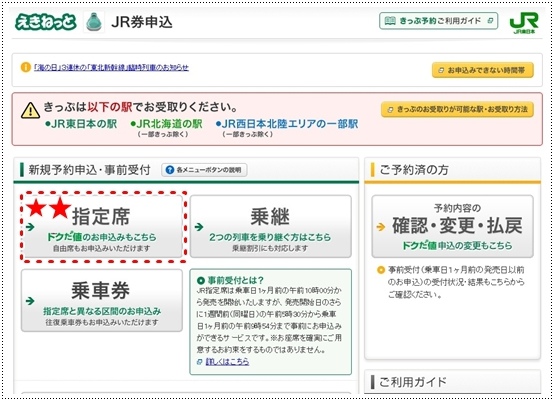Image resolution: width=554 pixels, height=401 pixels.
Task: Select the 乗車券 ticket button
Action: [x=102, y=300]
